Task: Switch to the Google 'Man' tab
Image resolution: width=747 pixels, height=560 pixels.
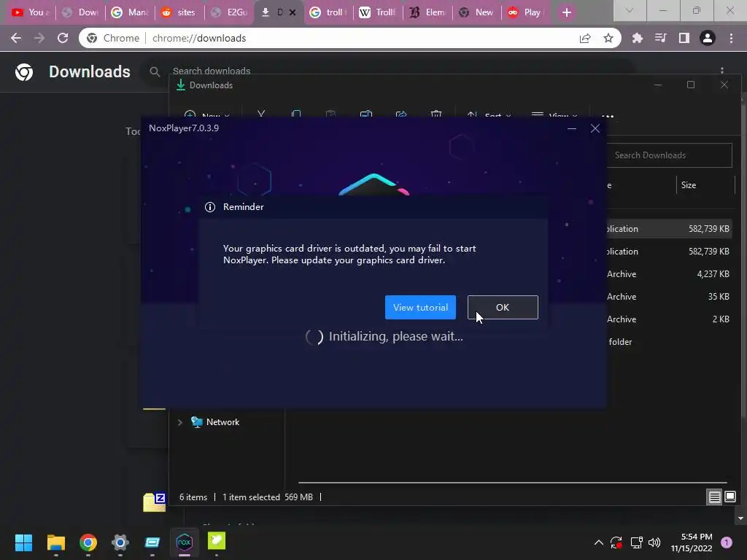Action: tap(129, 12)
